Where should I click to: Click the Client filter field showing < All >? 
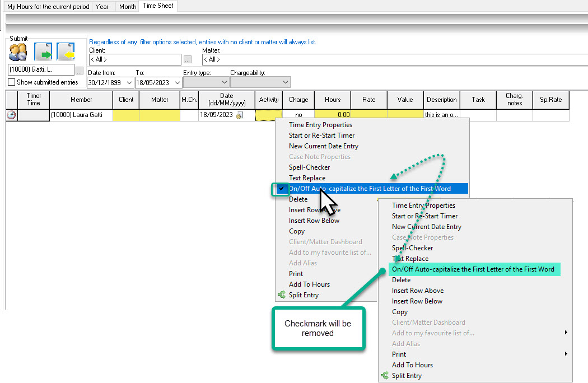click(x=135, y=59)
